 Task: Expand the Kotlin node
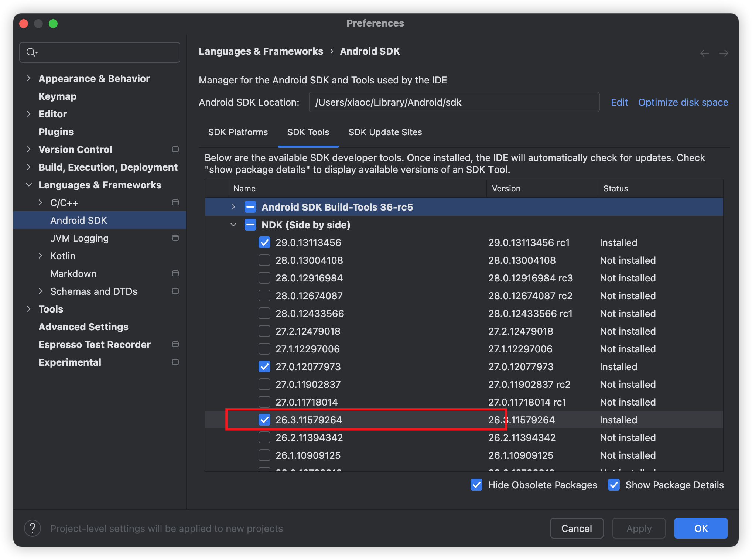(x=40, y=256)
